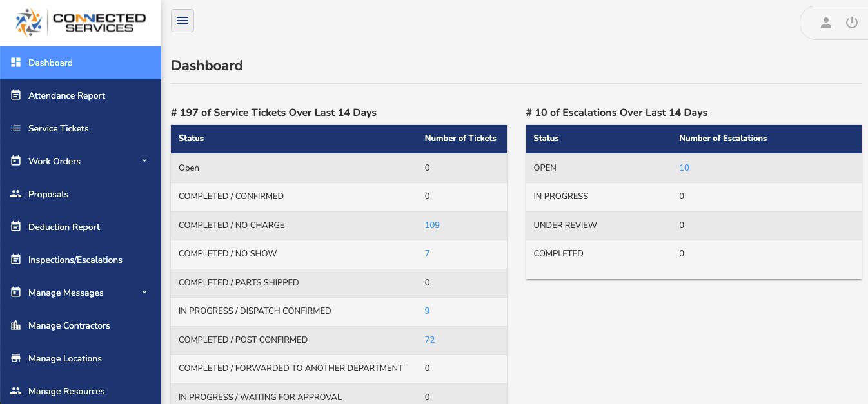Image resolution: width=868 pixels, height=404 pixels.
Task: Click the '# 10 of Escalations' heading
Action: coord(616,112)
